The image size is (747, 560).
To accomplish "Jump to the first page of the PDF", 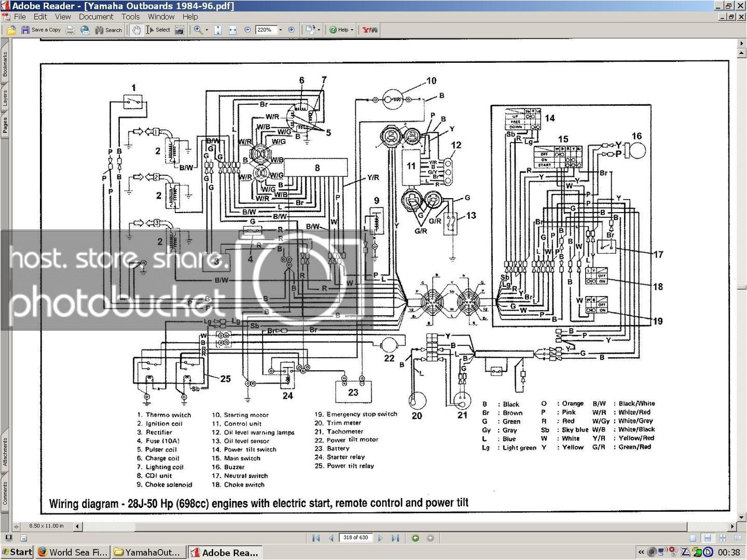I will (x=316, y=538).
